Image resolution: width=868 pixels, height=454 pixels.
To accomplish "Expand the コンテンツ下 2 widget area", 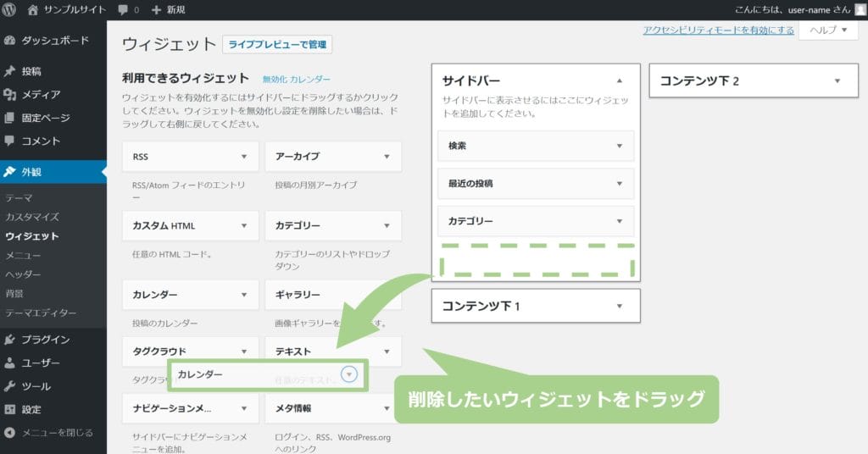I will (837, 80).
